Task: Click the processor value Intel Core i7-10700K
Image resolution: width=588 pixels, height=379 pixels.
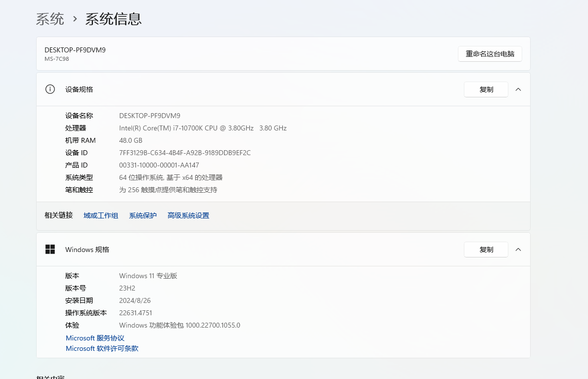Action: click(203, 128)
